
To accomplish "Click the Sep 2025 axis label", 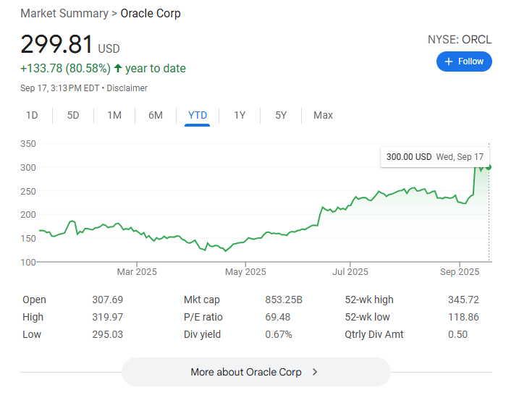I will [460, 272].
